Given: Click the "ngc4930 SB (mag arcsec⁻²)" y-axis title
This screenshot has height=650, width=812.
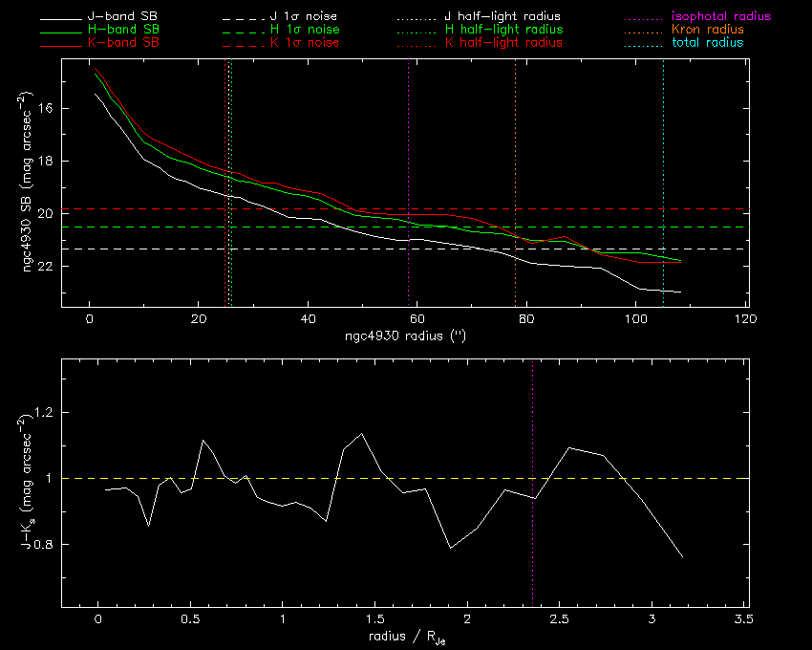Looking at the screenshot, I should tap(27, 182).
